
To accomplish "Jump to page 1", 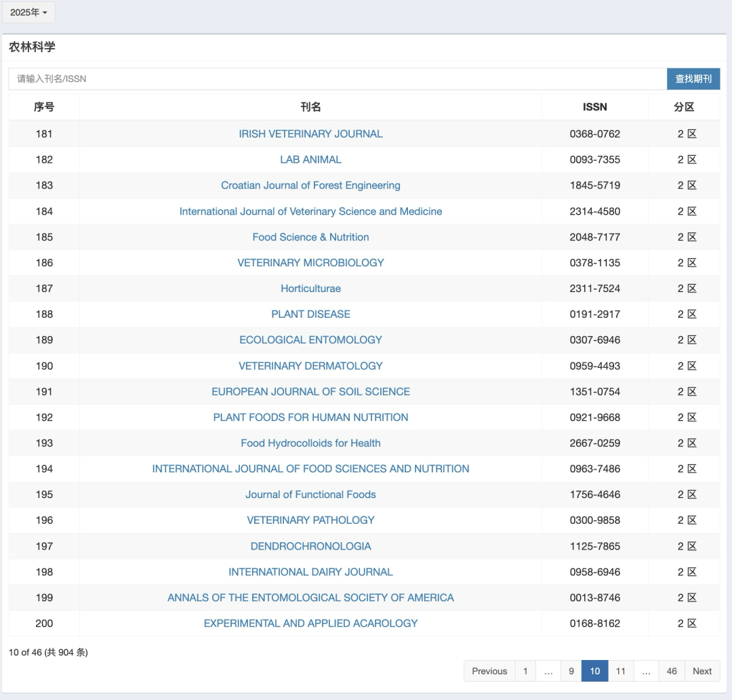I will point(525,671).
